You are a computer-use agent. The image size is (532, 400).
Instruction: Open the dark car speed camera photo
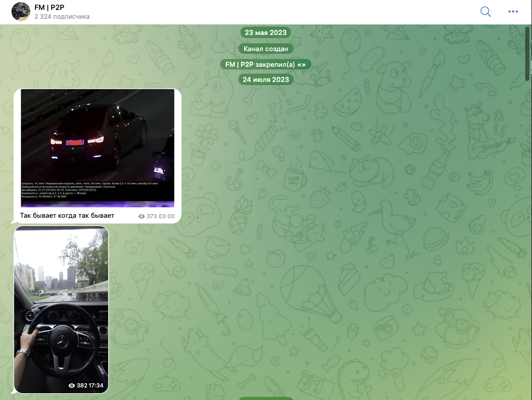click(x=98, y=136)
